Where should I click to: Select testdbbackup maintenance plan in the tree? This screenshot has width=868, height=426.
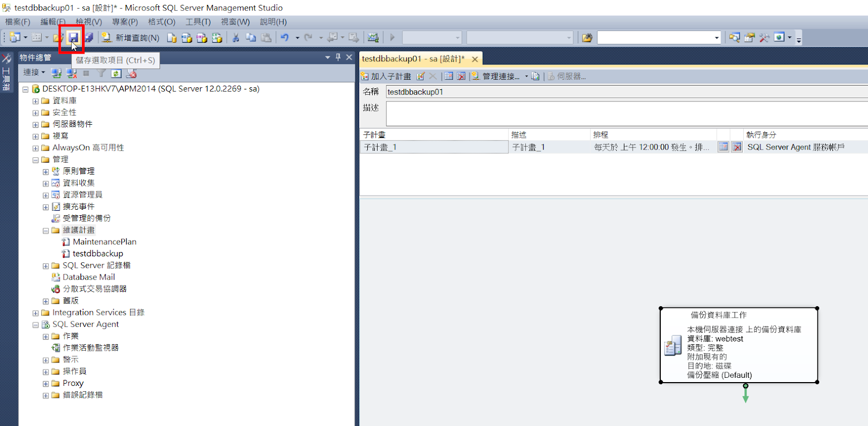pyautogui.click(x=98, y=254)
